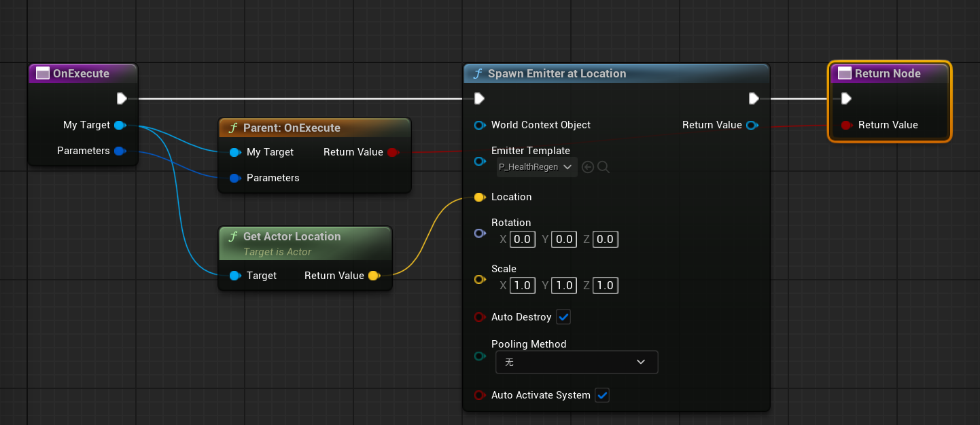
Task: Click Scale input pin
Action: tap(480, 280)
